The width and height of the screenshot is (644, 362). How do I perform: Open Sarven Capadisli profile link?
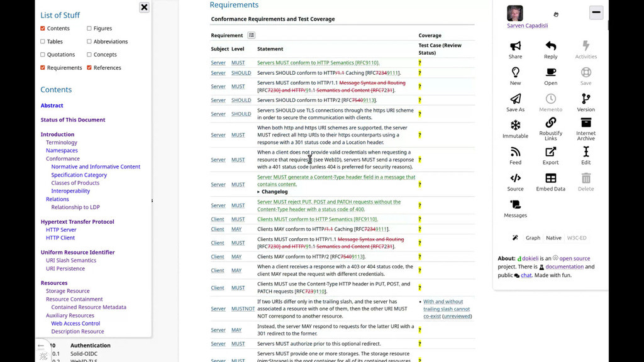point(528,25)
